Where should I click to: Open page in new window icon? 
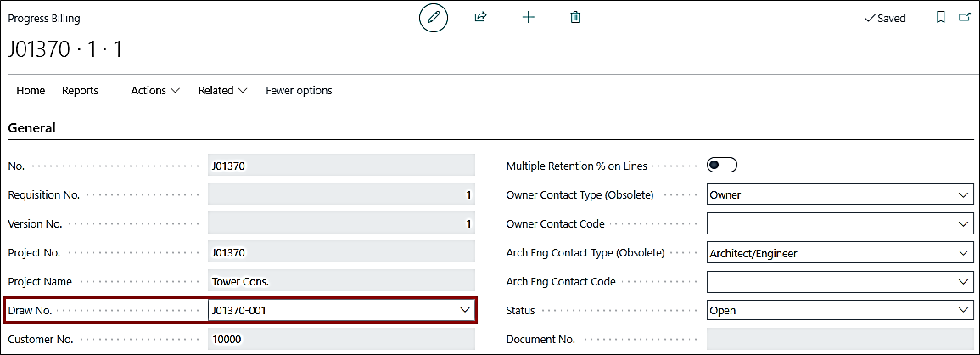click(964, 17)
